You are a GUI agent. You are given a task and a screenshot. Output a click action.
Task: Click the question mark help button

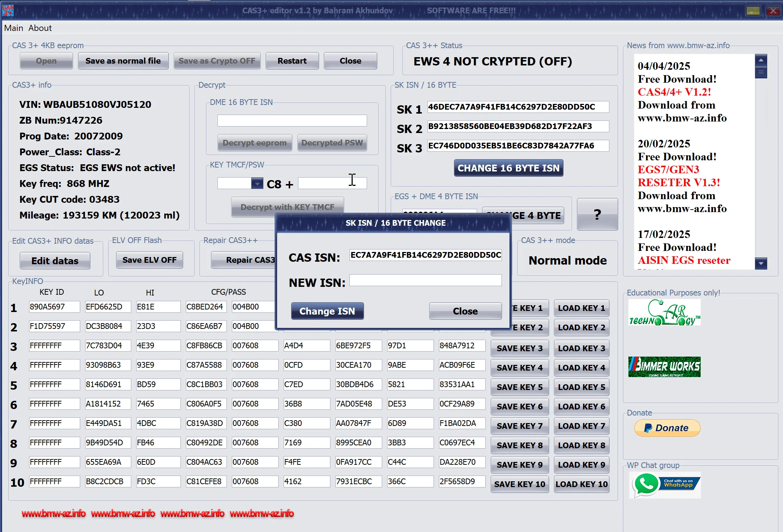(597, 215)
